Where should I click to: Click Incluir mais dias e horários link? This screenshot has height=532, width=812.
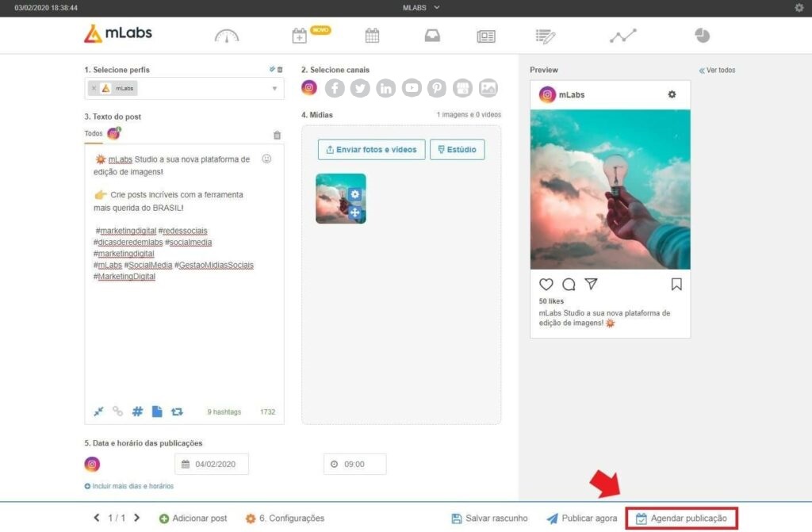click(129, 486)
